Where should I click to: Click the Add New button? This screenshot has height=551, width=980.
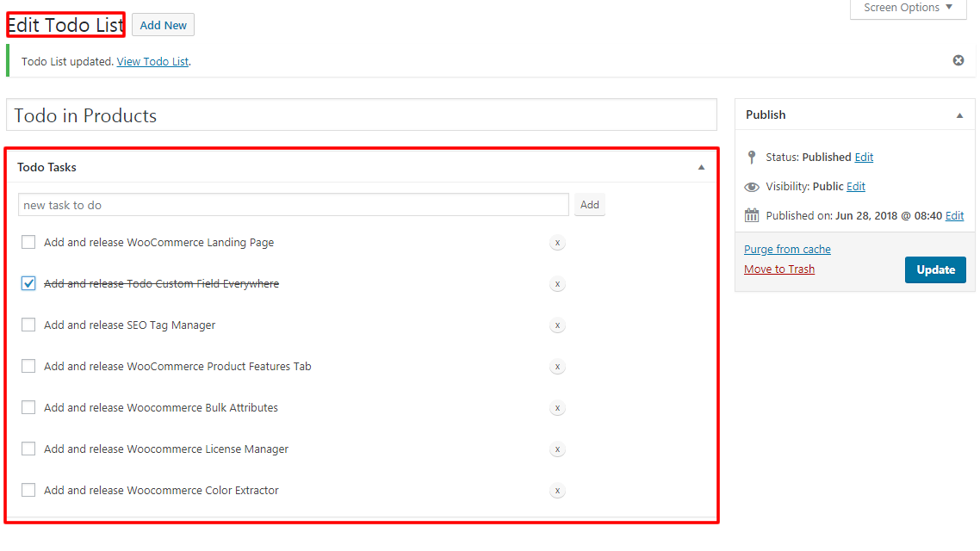[163, 25]
